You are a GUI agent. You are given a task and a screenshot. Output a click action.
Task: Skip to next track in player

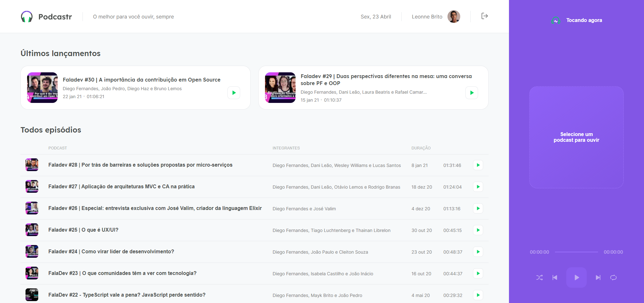point(598,278)
